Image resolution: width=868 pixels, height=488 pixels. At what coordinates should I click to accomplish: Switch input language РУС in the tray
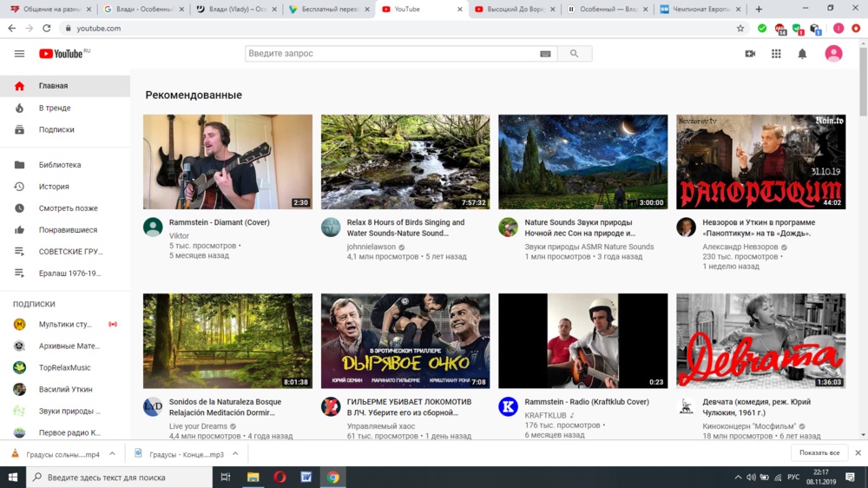pyautogui.click(x=793, y=477)
